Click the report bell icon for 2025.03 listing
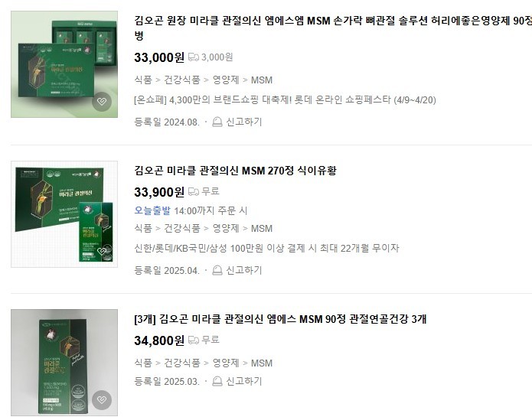This screenshot has height=417, width=532. click(217, 381)
